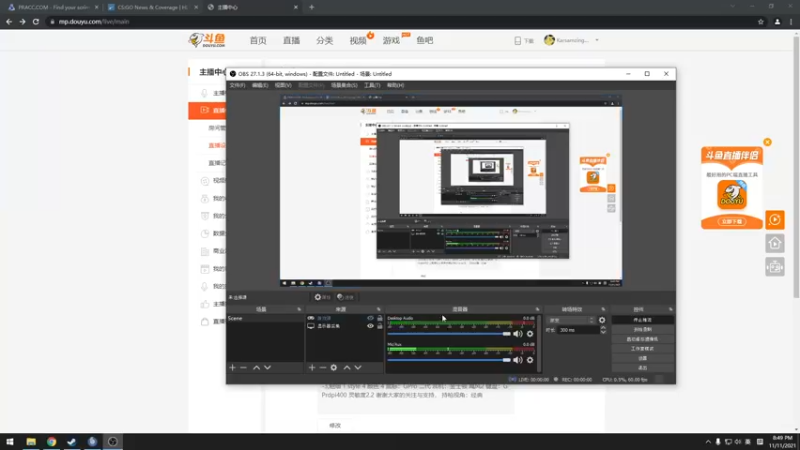Open File Explorer from the taskbar
The height and width of the screenshot is (450, 800).
31,441
